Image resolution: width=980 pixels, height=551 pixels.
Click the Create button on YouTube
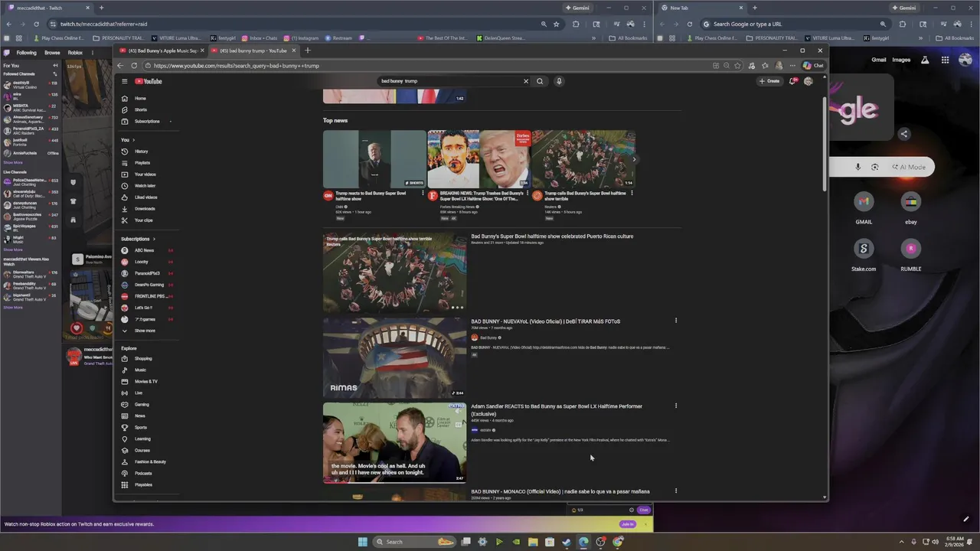769,81
